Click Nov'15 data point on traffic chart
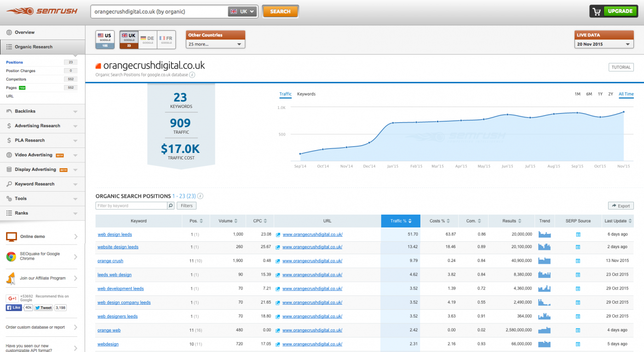 (x=624, y=112)
